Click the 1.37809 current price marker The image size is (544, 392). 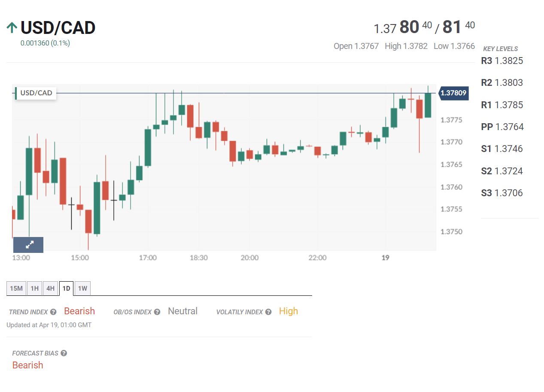[x=453, y=93]
